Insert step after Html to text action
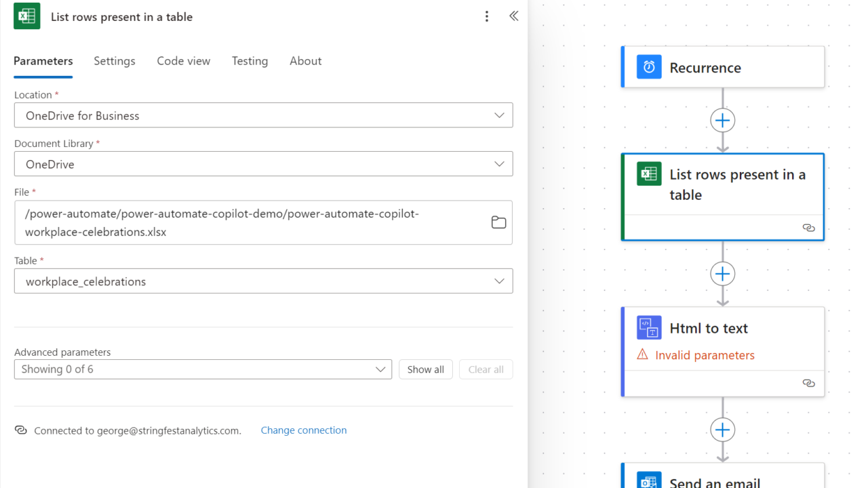 pos(723,430)
